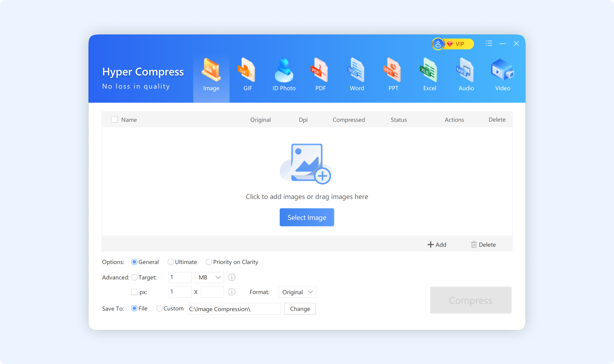This screenshot has width=614, height=364.
Task: Open the Video compression tab
Action: coord(502,75)
